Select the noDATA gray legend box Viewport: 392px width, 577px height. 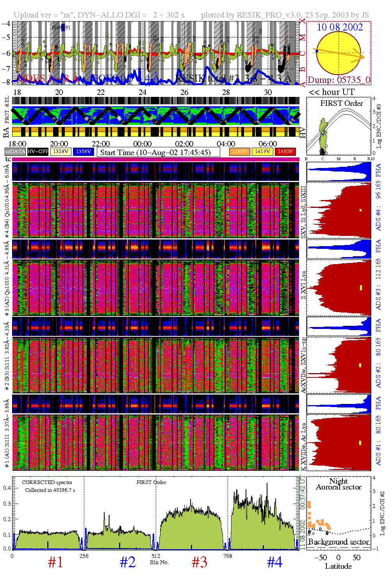(x=15, y=152)
